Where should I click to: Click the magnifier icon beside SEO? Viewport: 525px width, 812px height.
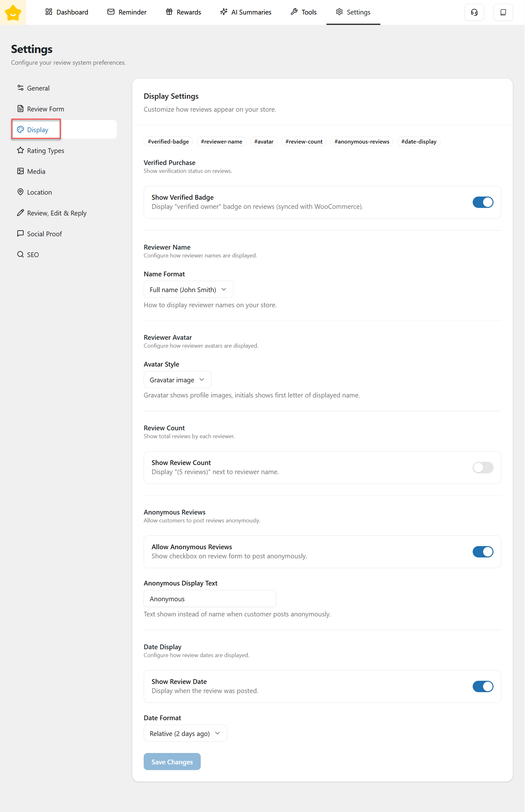point(20,255)
